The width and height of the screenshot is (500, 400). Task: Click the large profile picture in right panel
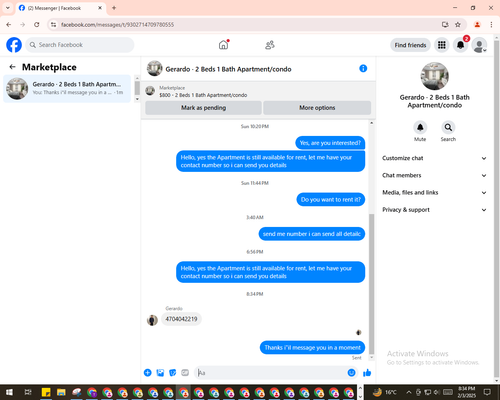(434, 76)
